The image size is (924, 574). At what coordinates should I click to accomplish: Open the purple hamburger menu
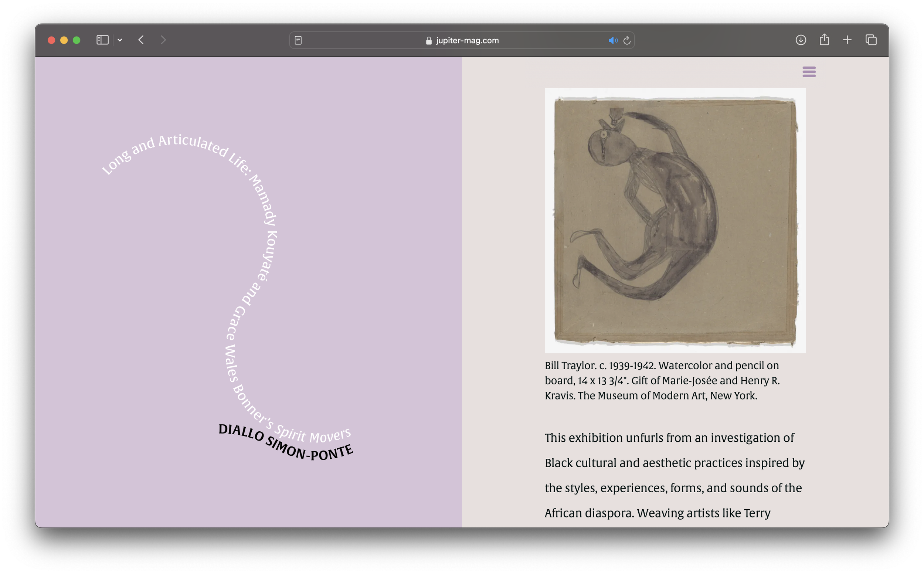pos(809,72)
